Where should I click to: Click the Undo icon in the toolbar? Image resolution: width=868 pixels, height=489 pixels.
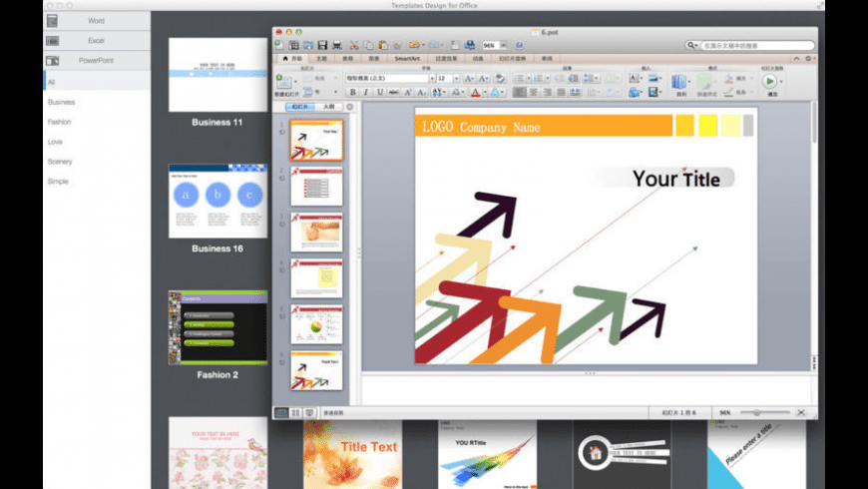click(x=414, y=46)
